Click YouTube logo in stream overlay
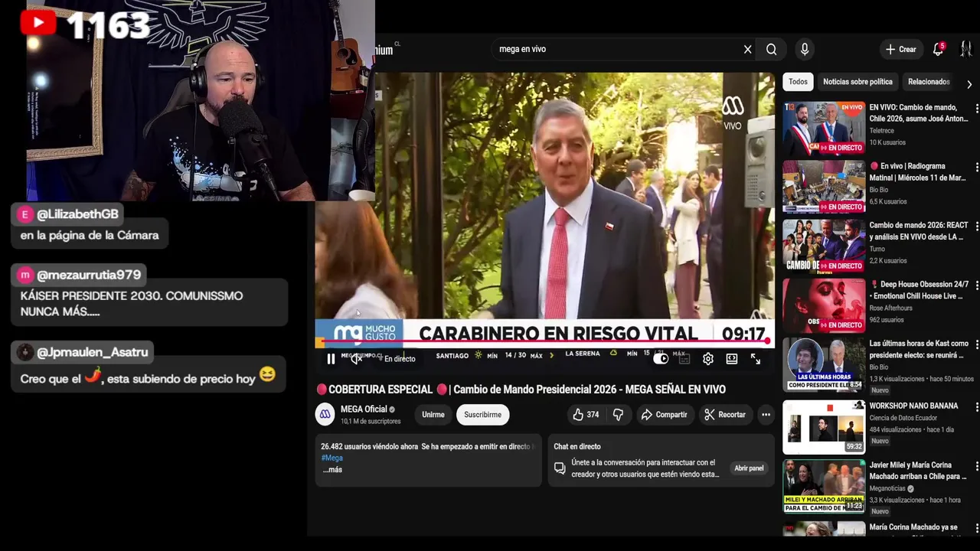Viewport: 980px width, 551px height. 38,22
